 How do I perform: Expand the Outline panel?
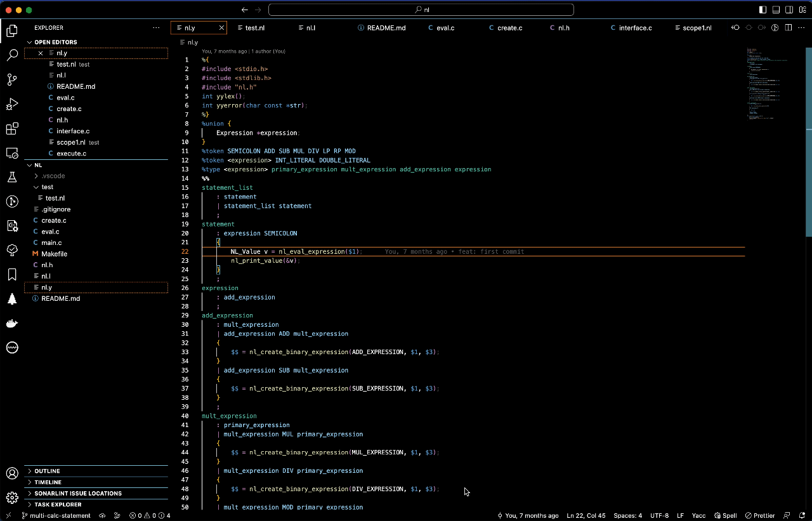[96, 471]
